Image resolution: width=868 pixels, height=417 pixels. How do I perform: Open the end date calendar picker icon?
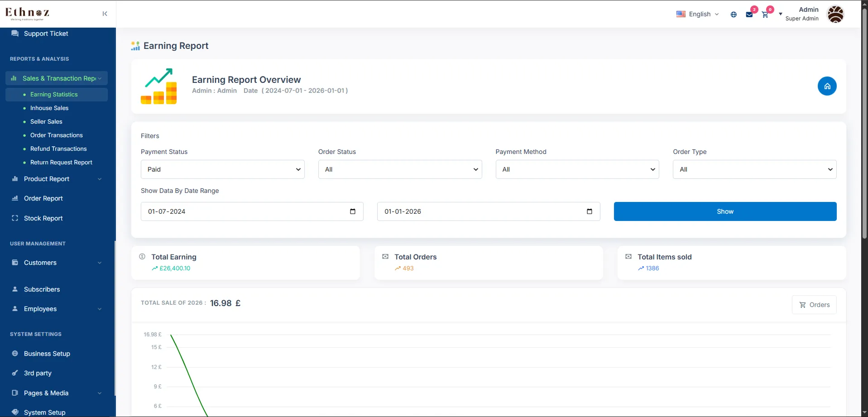click(x=589, y=211)
